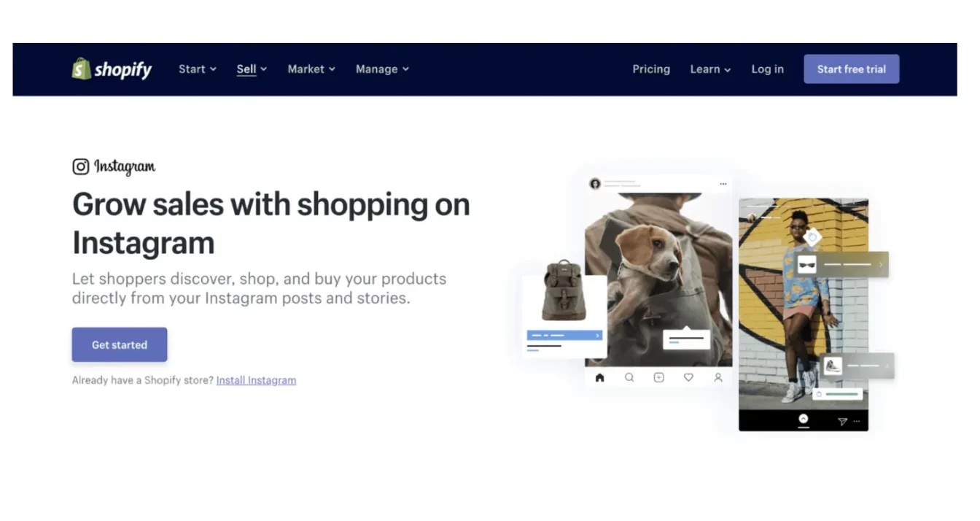Click the Shopify bag logo

click(81, 69)
